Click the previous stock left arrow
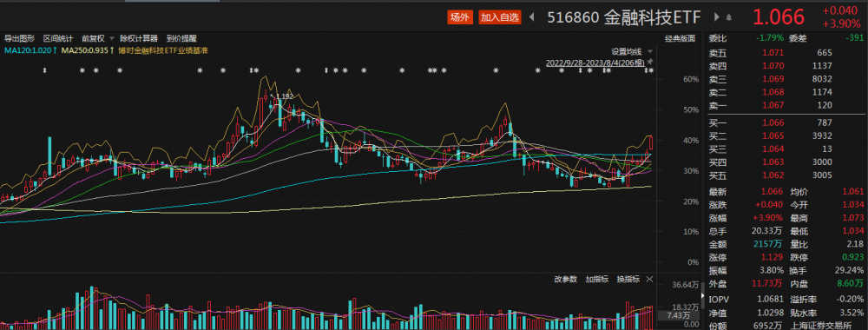The width and height of the screenshot is (868, 330). point(532,17)
